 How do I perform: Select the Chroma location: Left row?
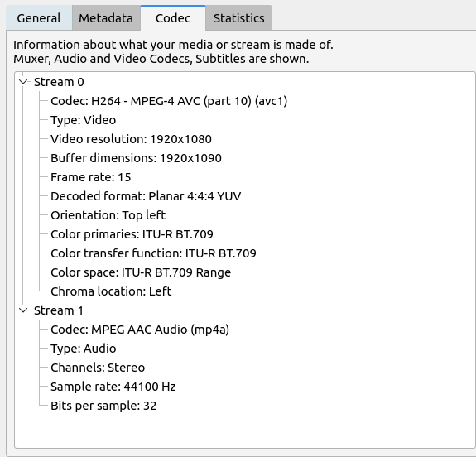pyautogui.click(x=111, y=291)
